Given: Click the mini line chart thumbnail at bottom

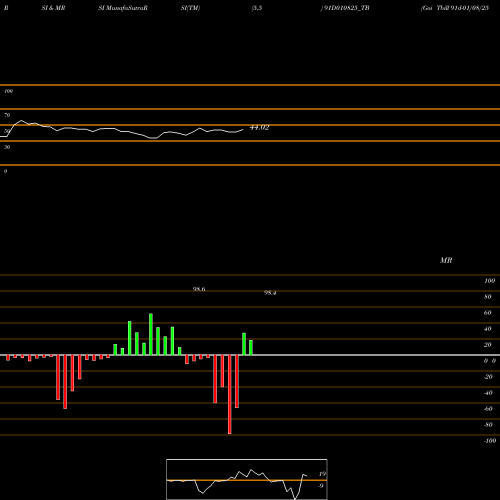Looking at the screenshot, I should click(x=247, y=479).
